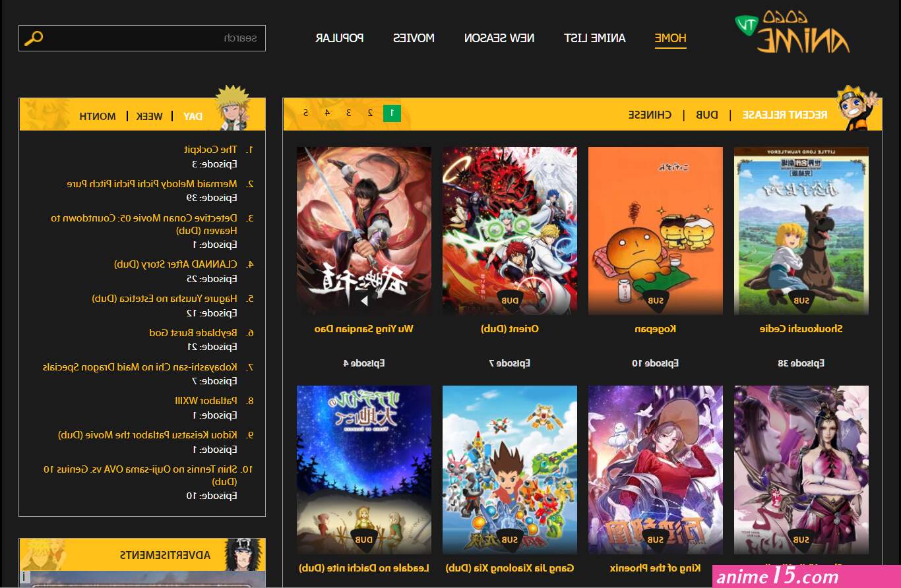The image size is (901, 588).
Task: Click the ad info 'i' icon
Action: [x=24, y=577]
